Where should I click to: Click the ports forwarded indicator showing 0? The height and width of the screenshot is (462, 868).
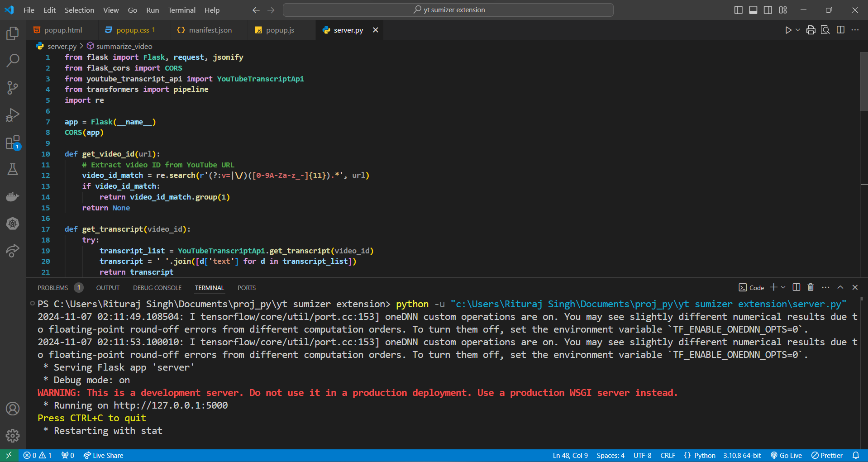[x=67, y=456]
